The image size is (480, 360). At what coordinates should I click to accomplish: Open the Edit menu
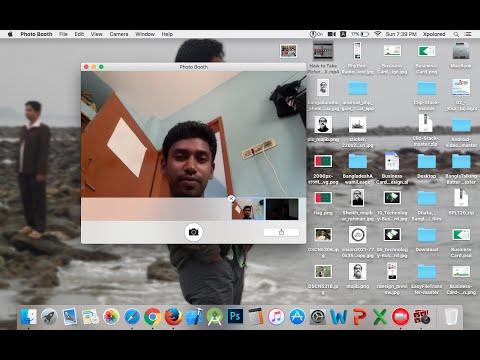(x=79, y=34)
